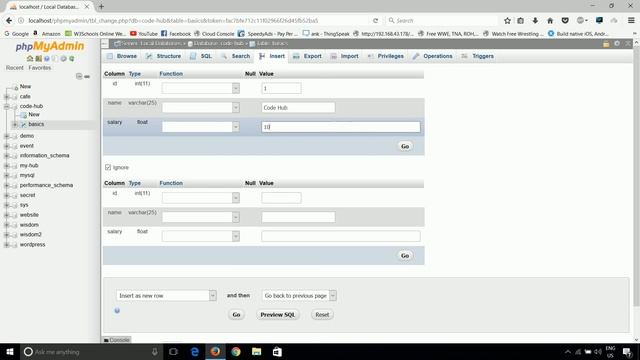Screen dimensions: 640x360
Task: Click bottom Go button beside Preview SQL
Action: click(236, 315)
